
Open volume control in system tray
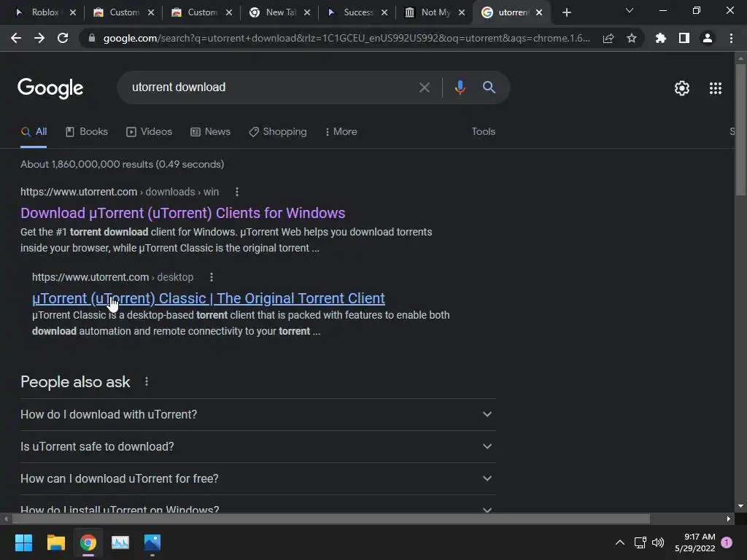pos(658,542)
